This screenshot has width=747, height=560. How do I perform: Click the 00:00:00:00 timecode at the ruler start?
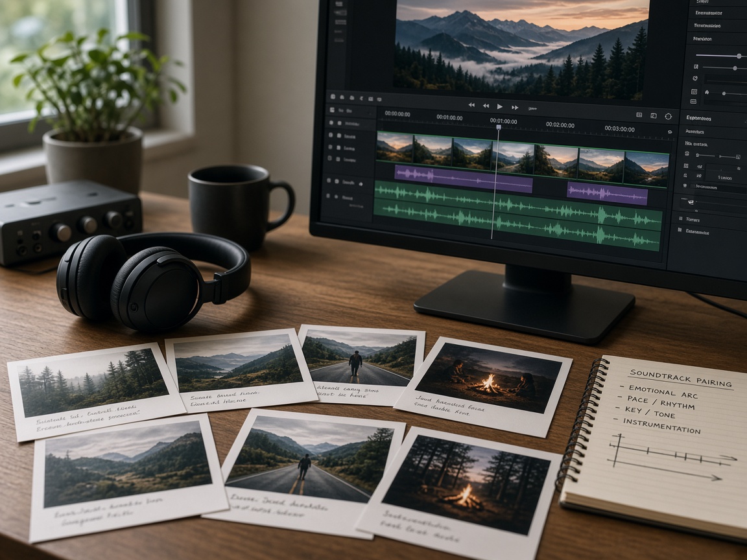tap(397, 114)
